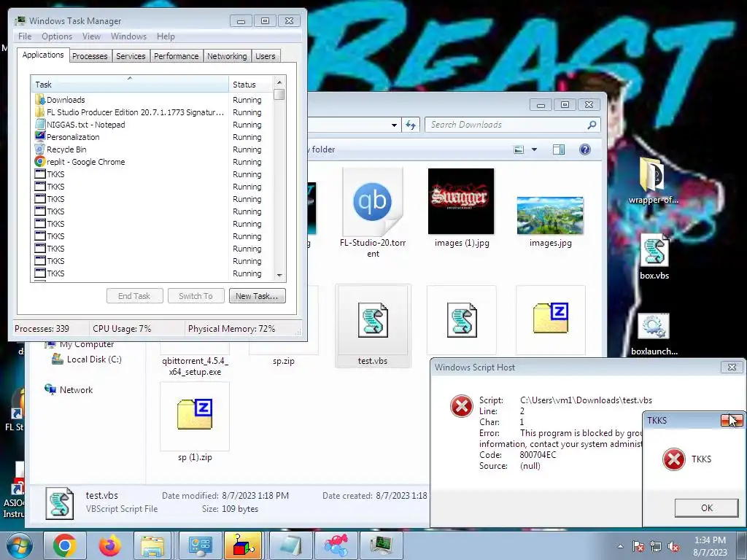Screen dimensions: 747x560
Task: Select the Recycle Bin task
Action: [152, 149]
